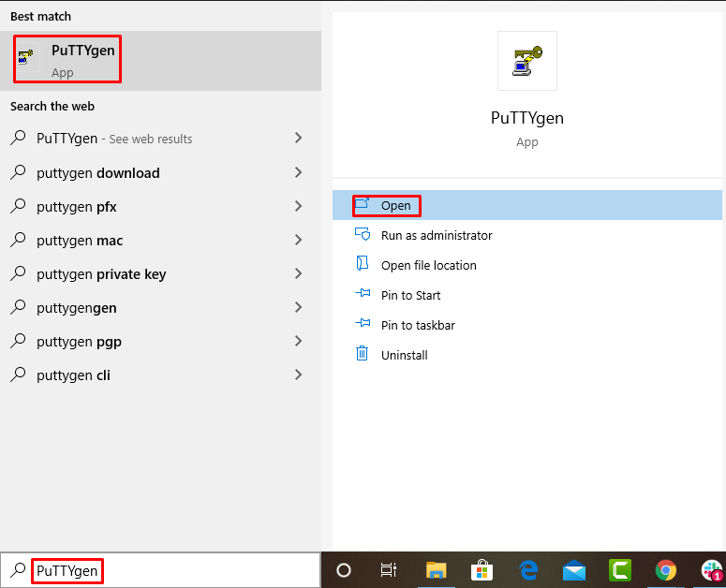Viewport: 726px width, 588px height.
Task: Launch Microsoft Edge from the taskbar
Action: (528, 570)
